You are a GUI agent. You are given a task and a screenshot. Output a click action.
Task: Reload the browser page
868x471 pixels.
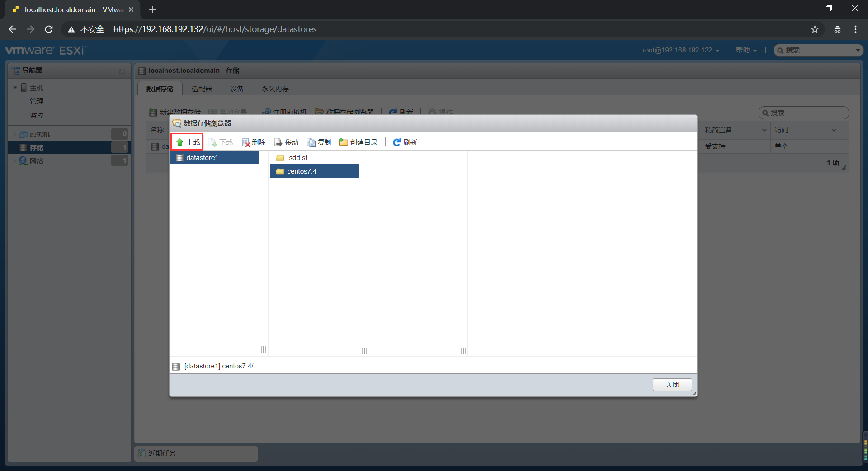pos(49,29)
